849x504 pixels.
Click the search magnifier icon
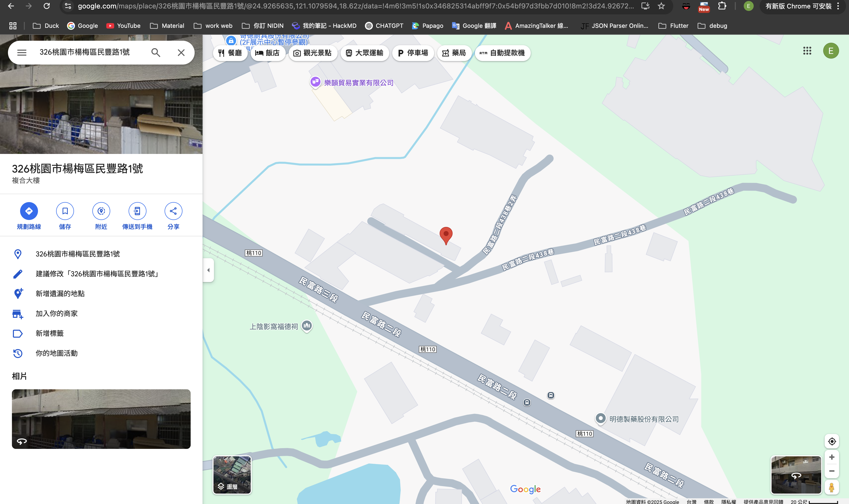pos(156,52)
